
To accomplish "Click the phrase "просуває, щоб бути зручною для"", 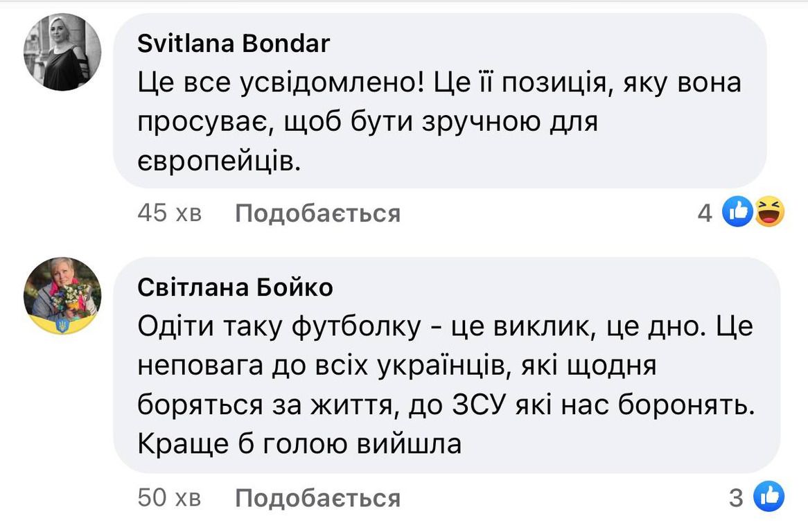I will point(367,123).
